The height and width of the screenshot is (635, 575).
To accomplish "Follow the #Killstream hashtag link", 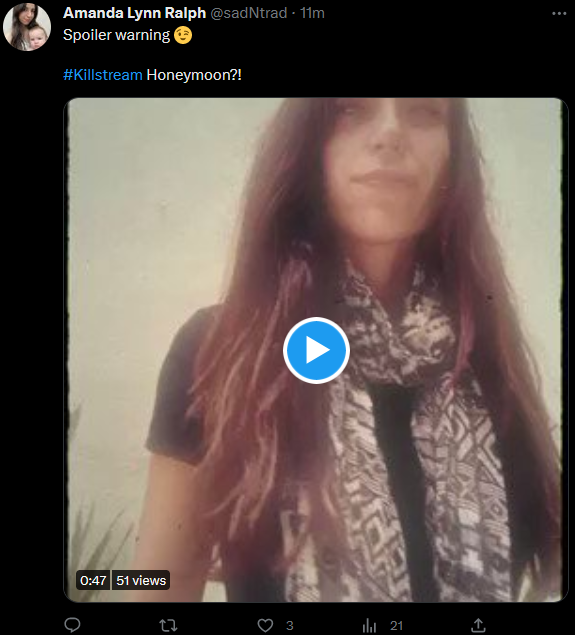I will 103,75.
